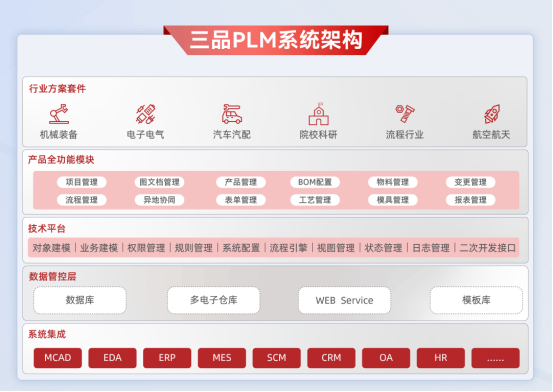Click the robot arm icon for 机械装备

tap(59, 114)
